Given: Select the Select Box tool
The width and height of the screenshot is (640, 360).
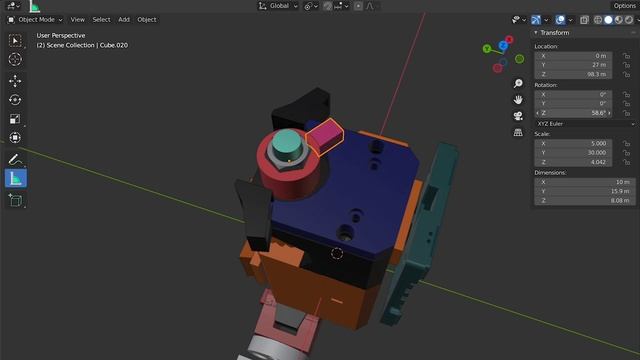Looking at the screenshot, I should (15, 40).
